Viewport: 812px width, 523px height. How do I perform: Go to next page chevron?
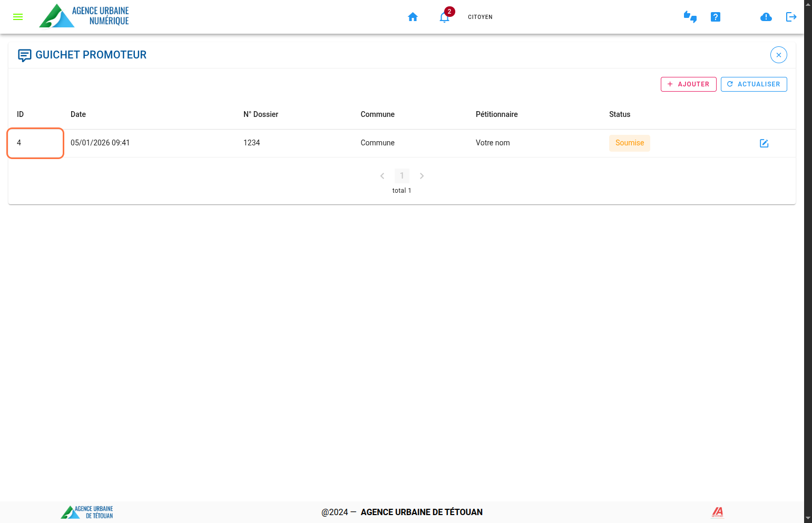pos(422,176)
